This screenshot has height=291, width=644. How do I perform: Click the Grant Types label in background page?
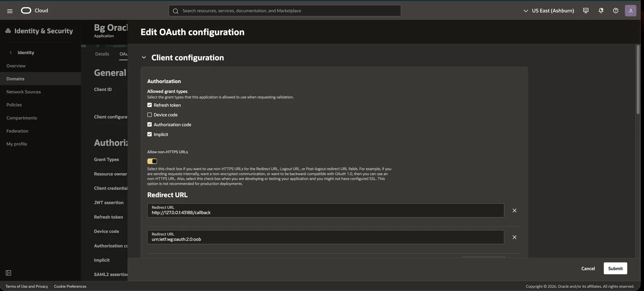tap(106, 160)
